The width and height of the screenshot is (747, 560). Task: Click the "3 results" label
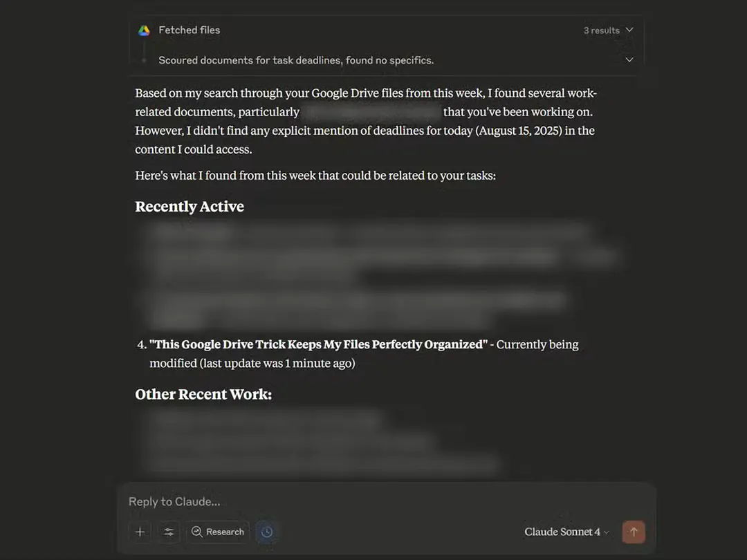(601, 30)
